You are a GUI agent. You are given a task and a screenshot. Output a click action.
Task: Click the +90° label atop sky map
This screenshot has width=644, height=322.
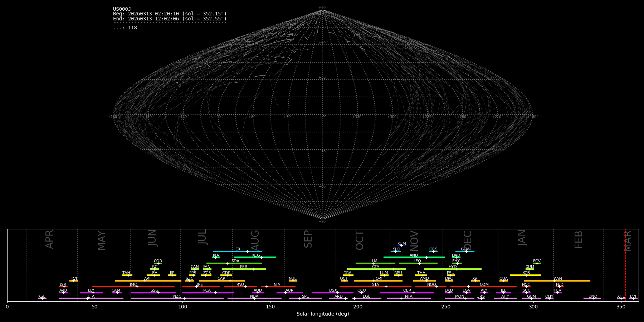tap(323, 8)
